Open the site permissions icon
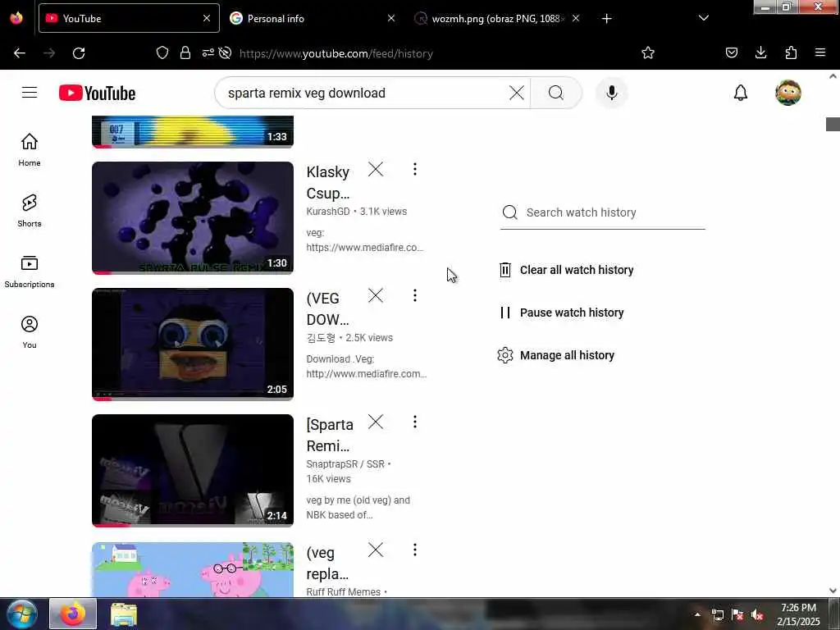840x630 pixels. click(x=208, y=52)
